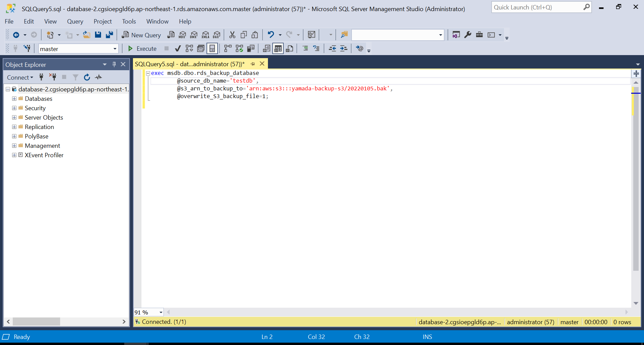The width and height of the screenshot is (644, 345).
Task: Pin the Object Explorer panel
Action: click(114, 64)
